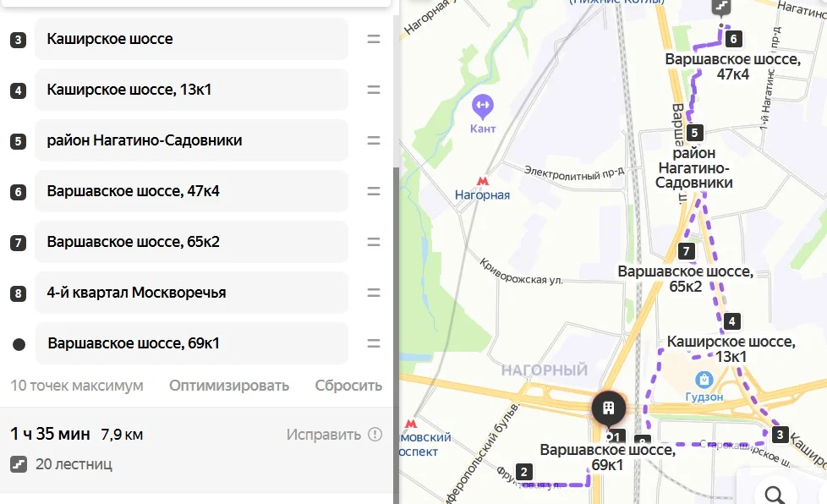Click the info icon next to Исправить
The height and width of the screenshot is (504, 827).
[x=375, y=435]
